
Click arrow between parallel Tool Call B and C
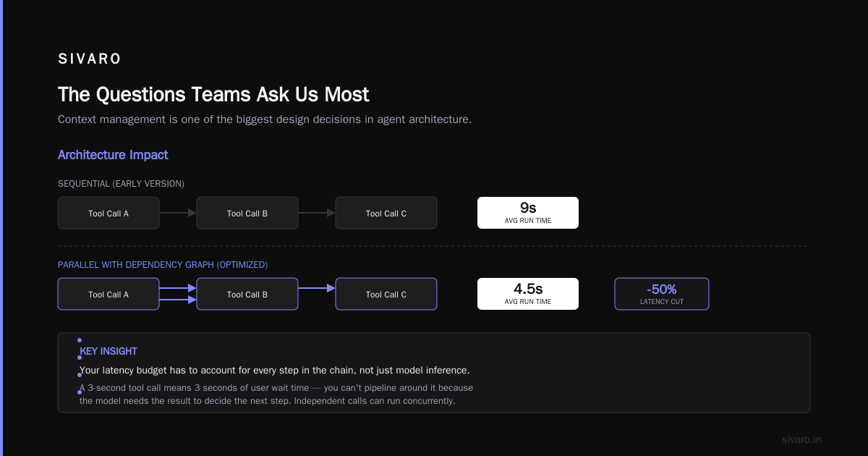tap(317, 288)
